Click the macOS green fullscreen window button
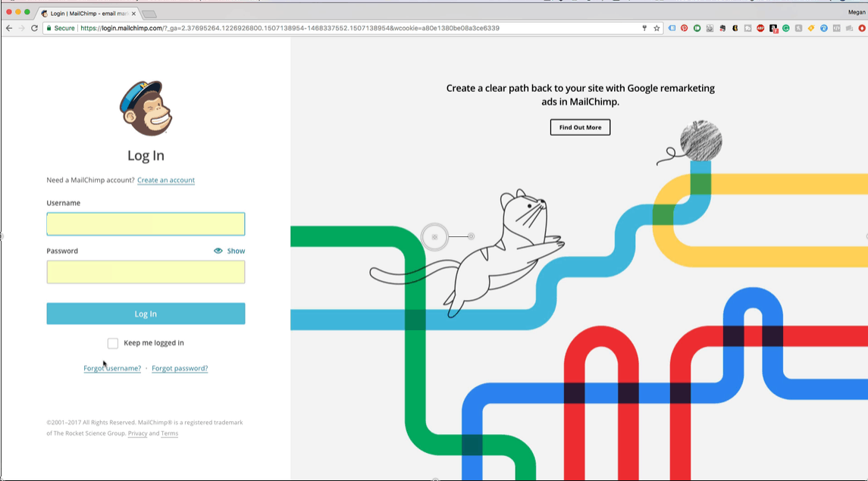 (27, 11)
